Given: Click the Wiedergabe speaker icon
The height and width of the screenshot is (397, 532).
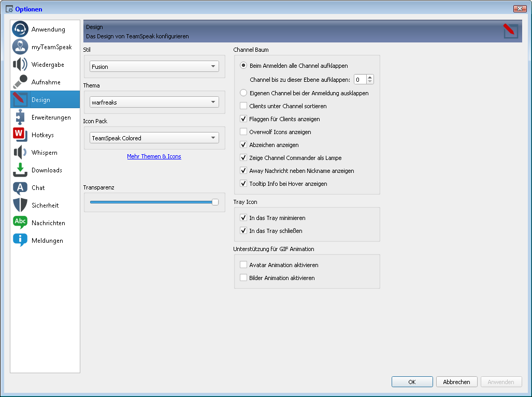Looking at the screenshot, I should (x=20, y=64).
